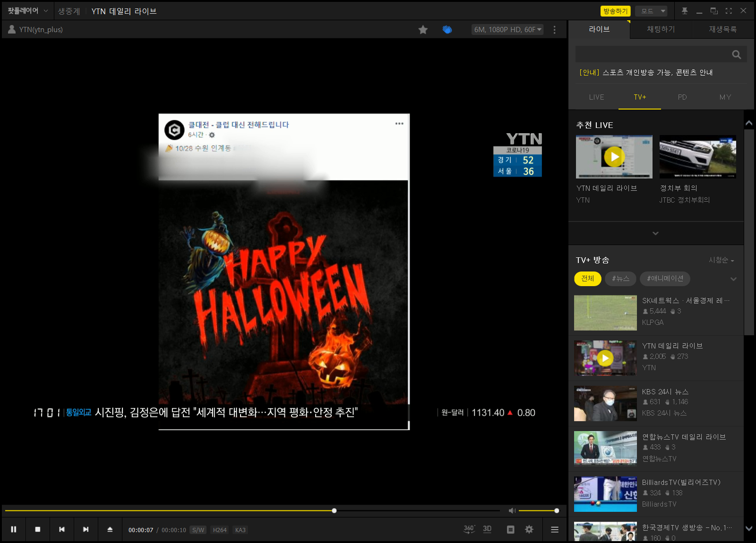756x543 pixels.
Task: Toggle 360 degree video mode
Action: pos(469,529)
